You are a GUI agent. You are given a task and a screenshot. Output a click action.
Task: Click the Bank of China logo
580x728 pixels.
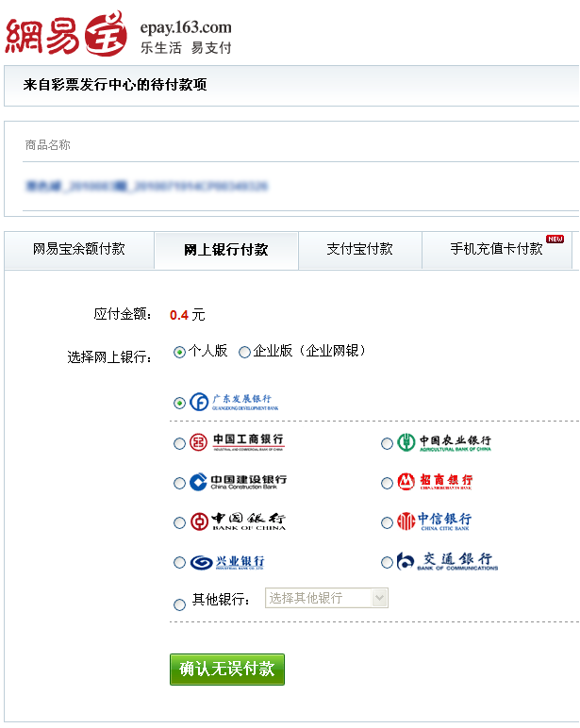[x=238, y=521]
